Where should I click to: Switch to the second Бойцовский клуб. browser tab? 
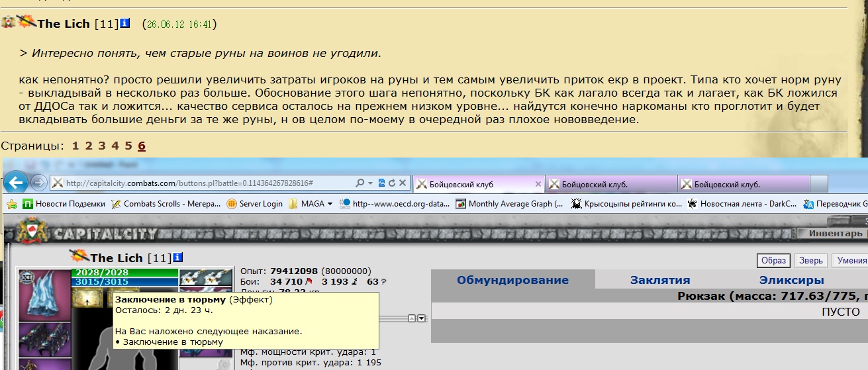tap(612, 184)
